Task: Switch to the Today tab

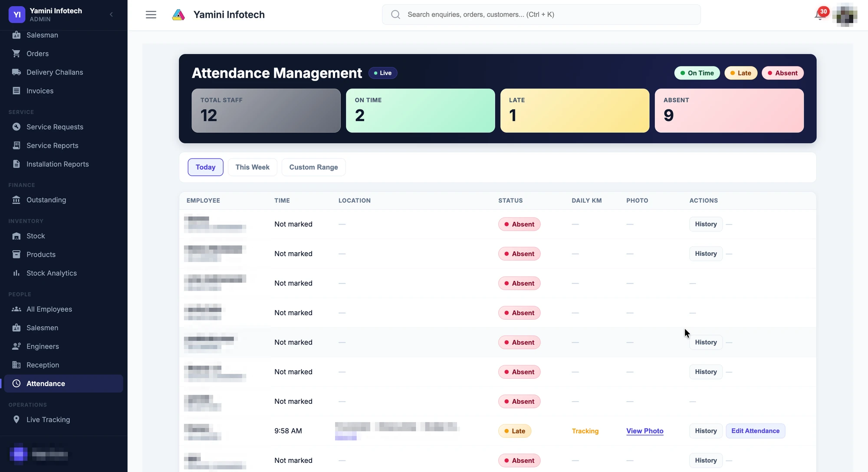Action: pos(205,167)
